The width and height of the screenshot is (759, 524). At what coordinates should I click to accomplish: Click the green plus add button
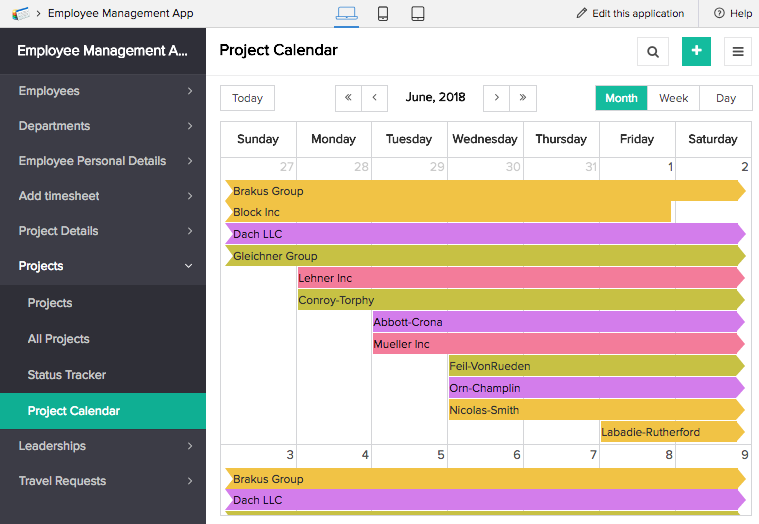pos(696,52)
